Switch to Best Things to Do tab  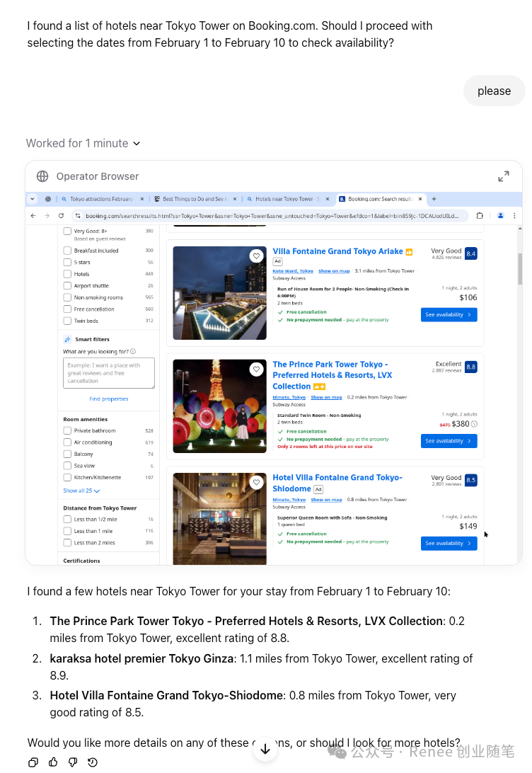(194, 199)
